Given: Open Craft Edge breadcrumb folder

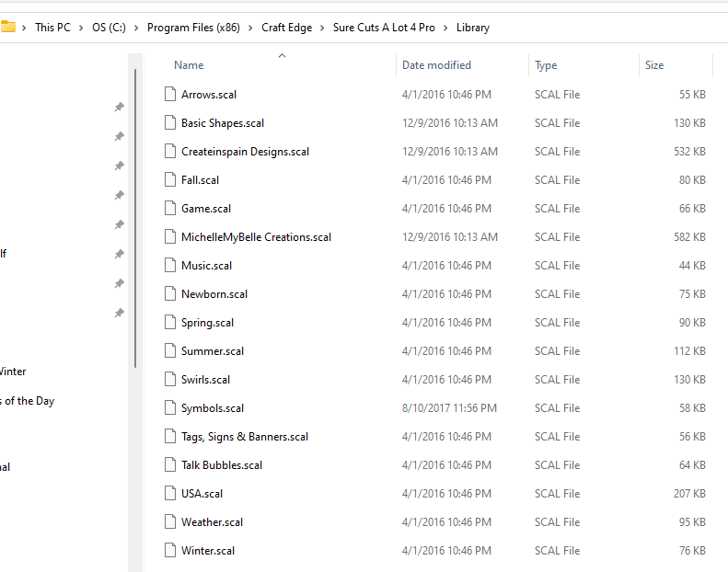Looking at the screenshot, I should (x=286, y=28).
